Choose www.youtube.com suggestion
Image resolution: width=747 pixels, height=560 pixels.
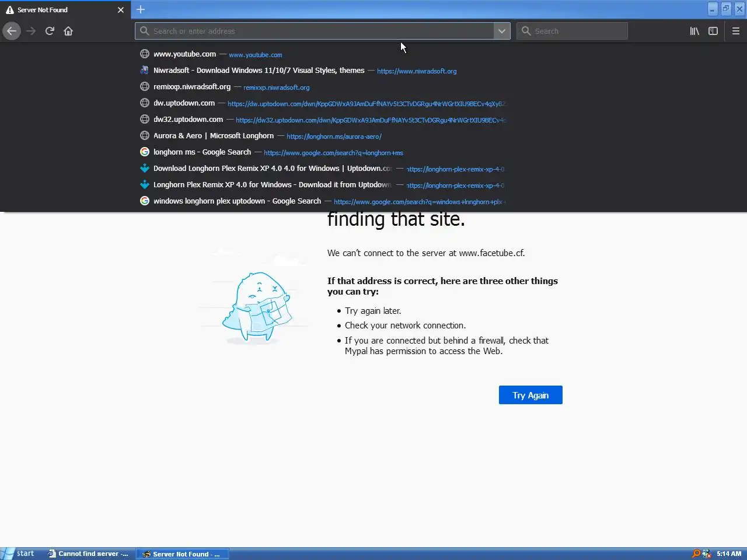pos(323,54)
